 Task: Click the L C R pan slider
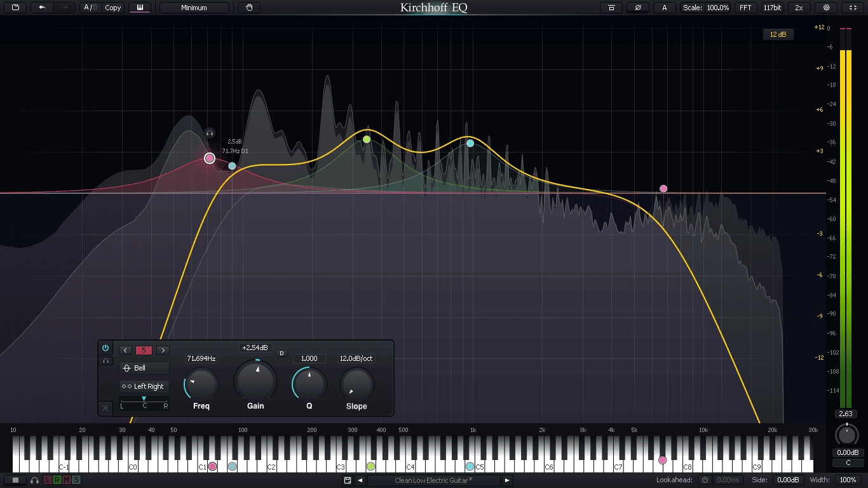tap(144, 403)
